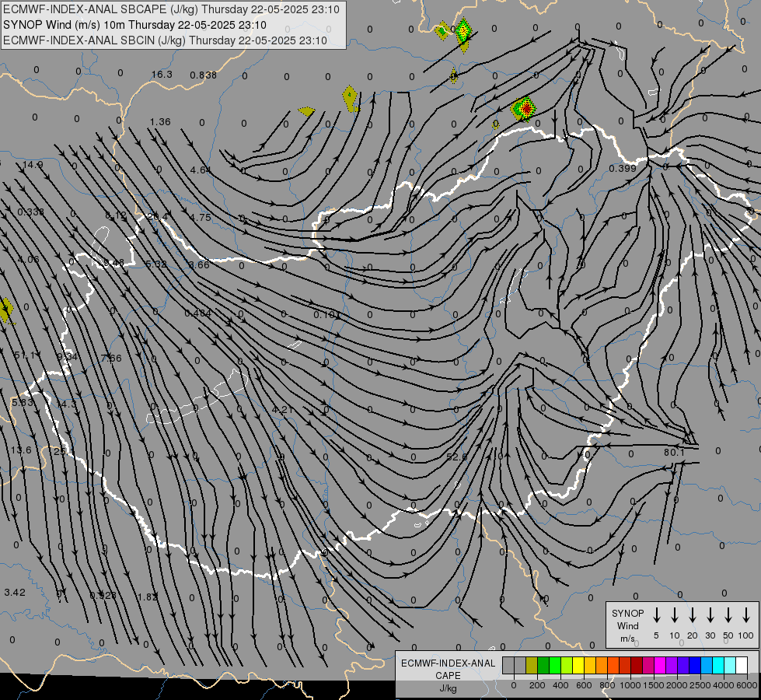Click the SYNOP Wind 10m title line
The width and height of the screenshot is (761, 700).
[x=134, y=25]
